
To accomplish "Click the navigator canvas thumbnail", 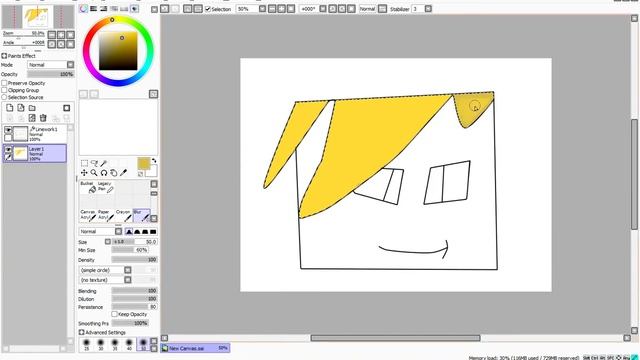I will coord(38,16).
